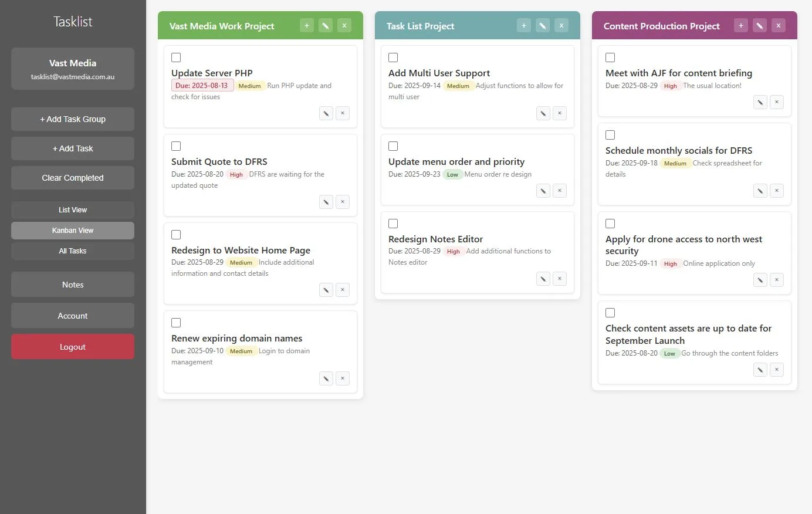
Task: Tick Redesign to Website Home Page checkbox
Action: (x=176, y=235)
